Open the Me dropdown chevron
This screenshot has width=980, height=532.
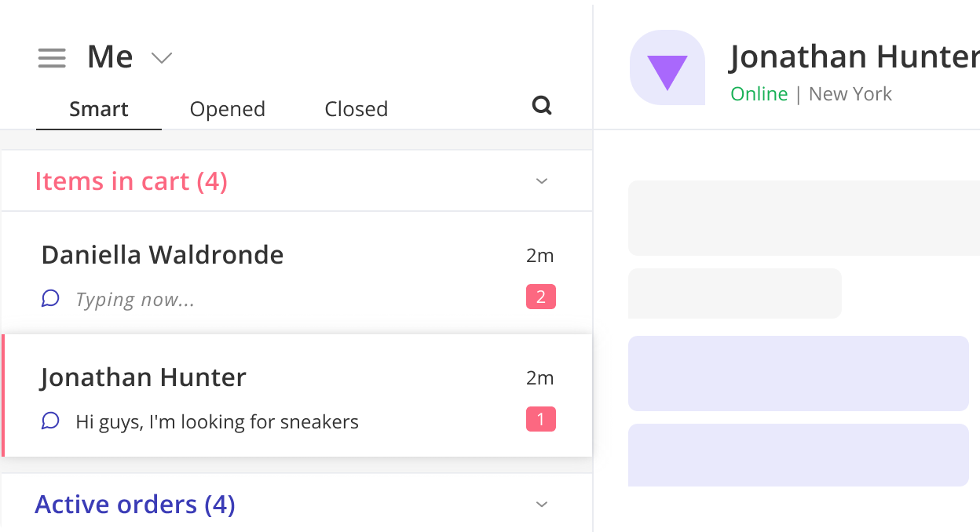(x=162, y=58)
